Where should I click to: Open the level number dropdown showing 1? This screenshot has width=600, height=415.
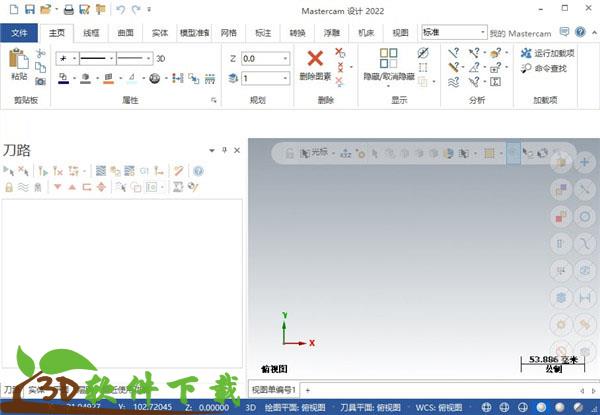click(x=285, y=78)
